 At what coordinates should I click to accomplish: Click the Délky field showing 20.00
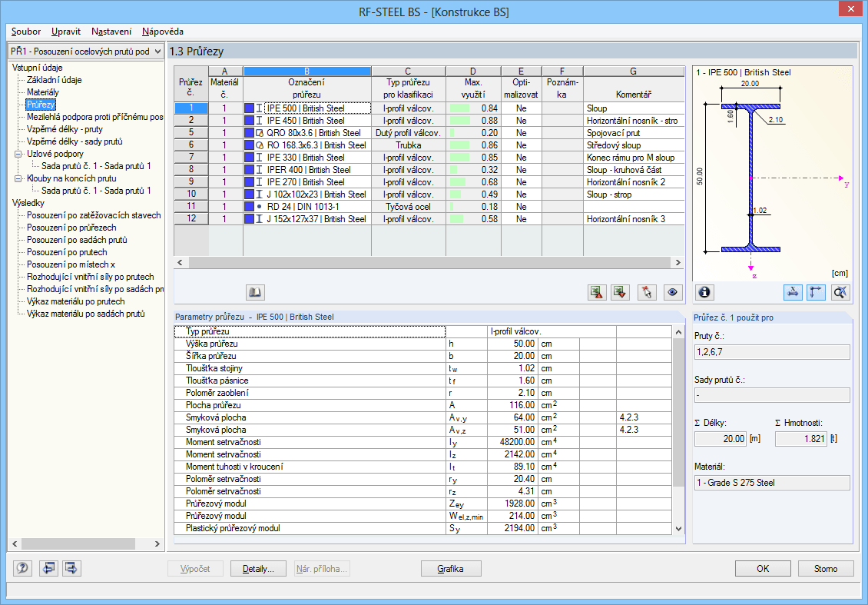point(721,439)
